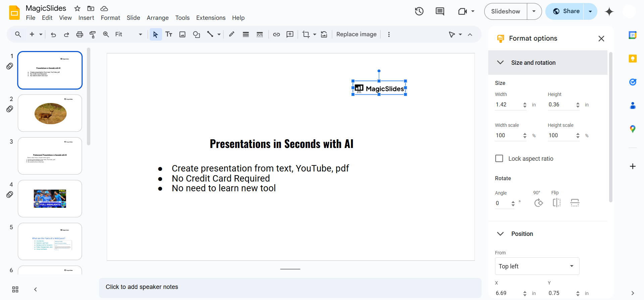Image resolution: width=644 pixels, height=300 pixels.
Task: Open the Shape tool
Action: [196, 34]
